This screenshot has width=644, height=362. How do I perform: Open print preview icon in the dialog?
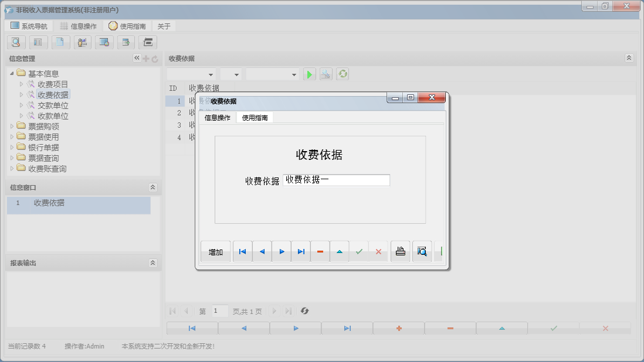pyautogui.click(x=422, y=251)
